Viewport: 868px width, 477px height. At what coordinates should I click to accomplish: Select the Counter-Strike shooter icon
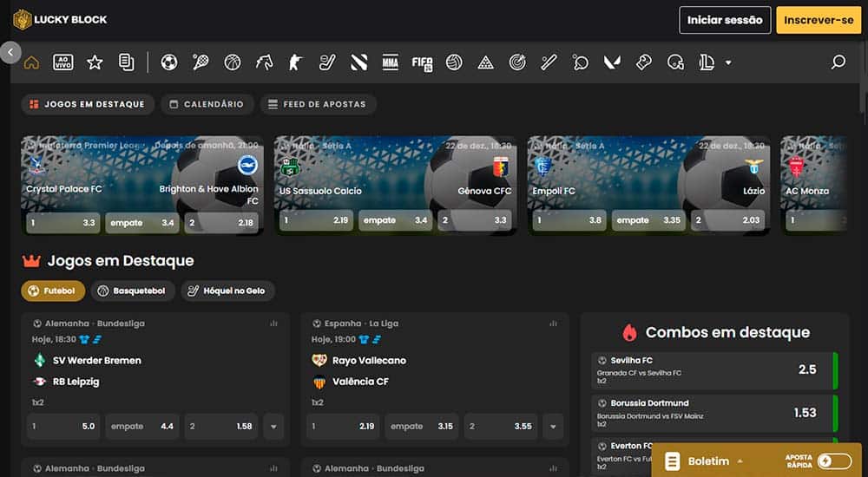coord(296,62)
